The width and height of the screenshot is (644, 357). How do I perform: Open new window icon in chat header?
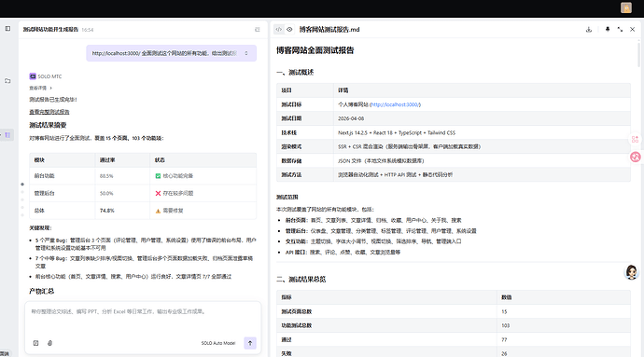[258, 30]
